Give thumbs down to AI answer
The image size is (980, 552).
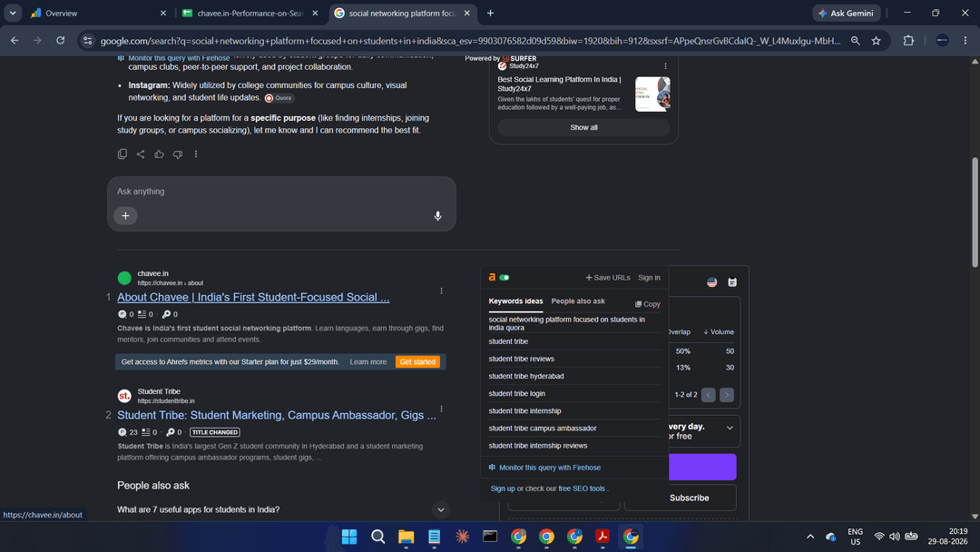tap(178, 153)
